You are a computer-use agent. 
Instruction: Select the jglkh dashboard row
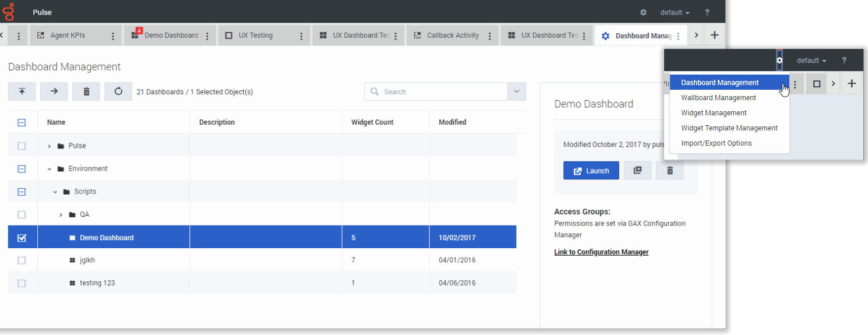pos(262,260)
